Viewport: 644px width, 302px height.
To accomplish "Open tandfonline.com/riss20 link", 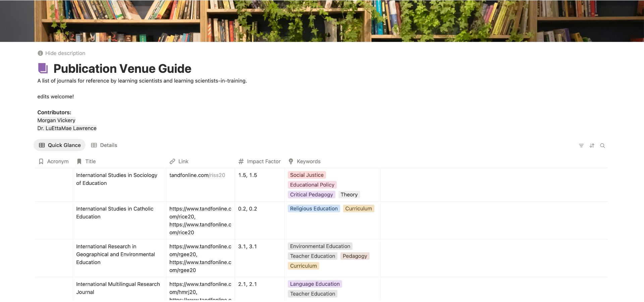I will pyautogui.click(x=197, y=175).
